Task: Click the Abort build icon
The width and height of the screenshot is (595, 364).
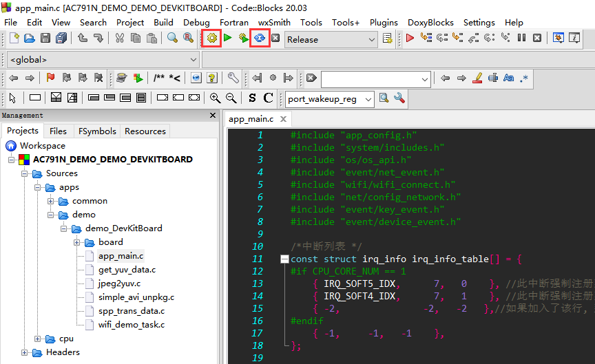Action: coord(276,38)
